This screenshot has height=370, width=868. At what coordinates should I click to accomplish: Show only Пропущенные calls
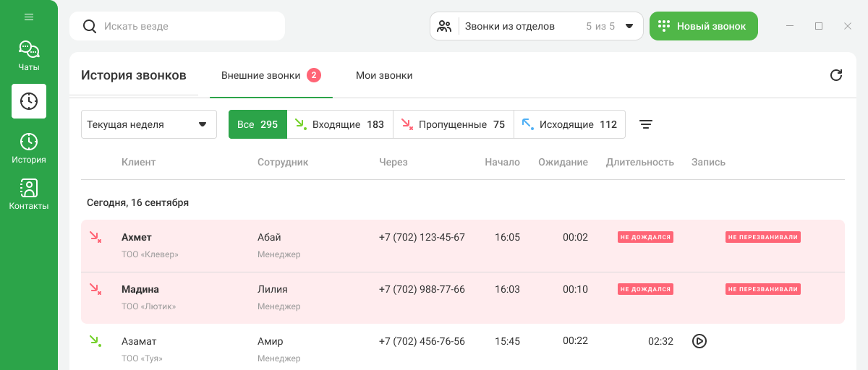click(x=453, y=124)
